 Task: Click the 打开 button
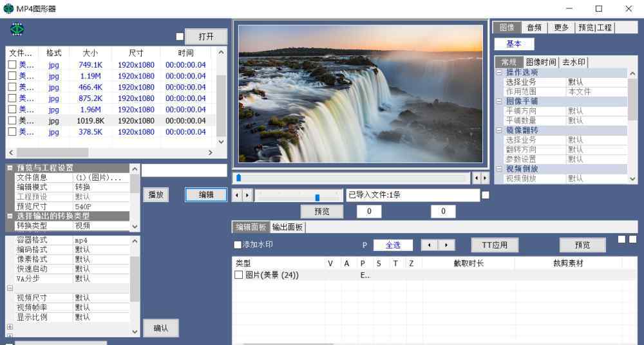coord(206,37)
